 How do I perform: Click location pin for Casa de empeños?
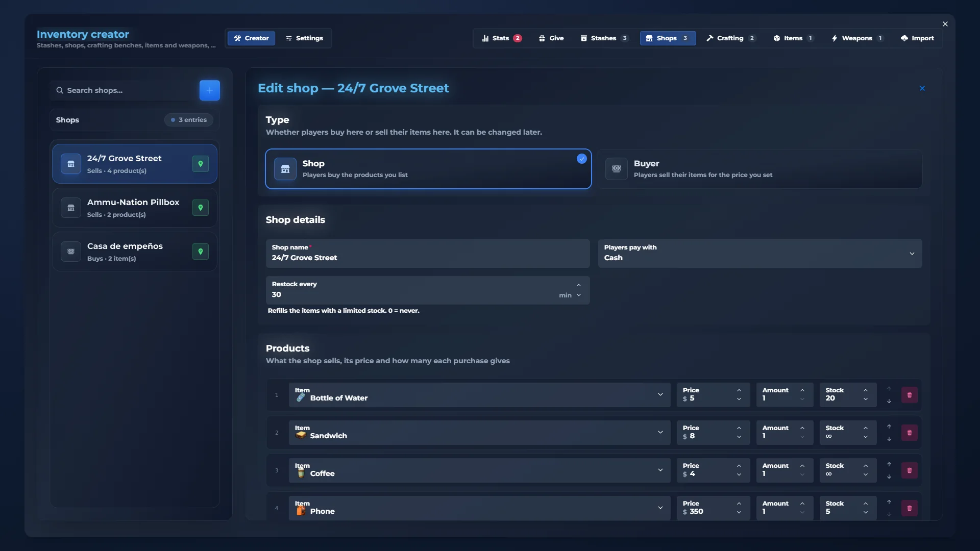coord(201,252)
